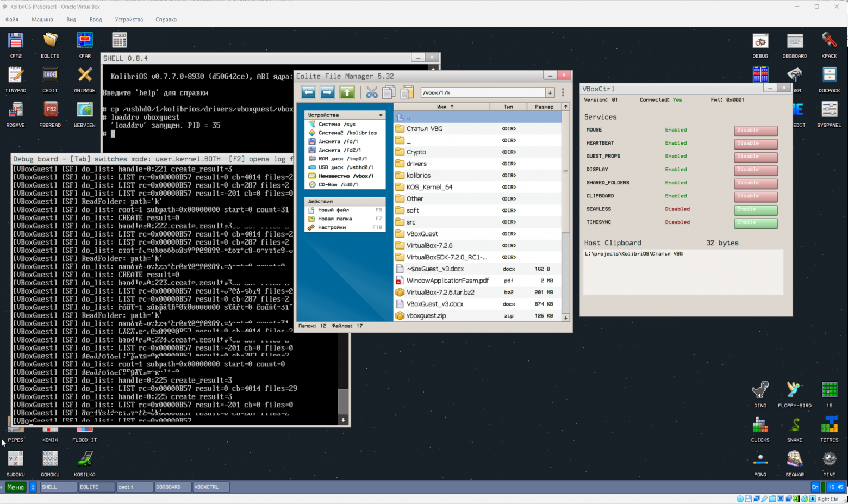Start the FLOPPY-BIRD game icon
848x504 pixels.
[795, 394]
